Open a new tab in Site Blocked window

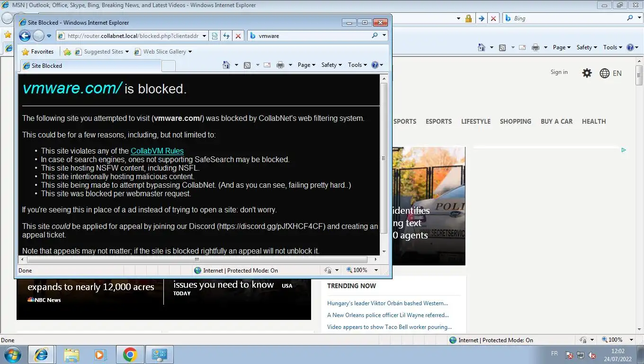[x=169, y=66]
